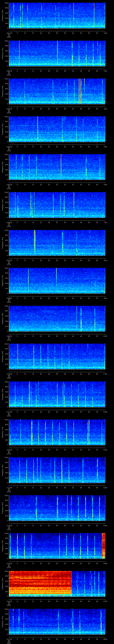Select the spectrogram panel starting at 3:05:00

pos(57,167)
